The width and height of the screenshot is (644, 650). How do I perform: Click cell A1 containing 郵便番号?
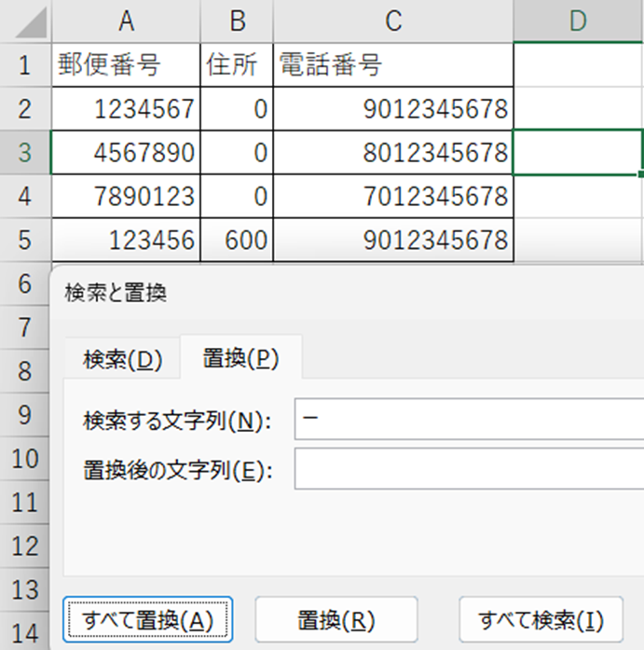tap(126, 65)
